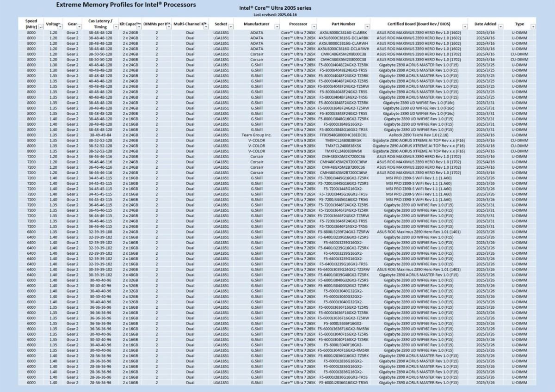Open Kit Capacity filter arrow

click(x=140, y=27)
